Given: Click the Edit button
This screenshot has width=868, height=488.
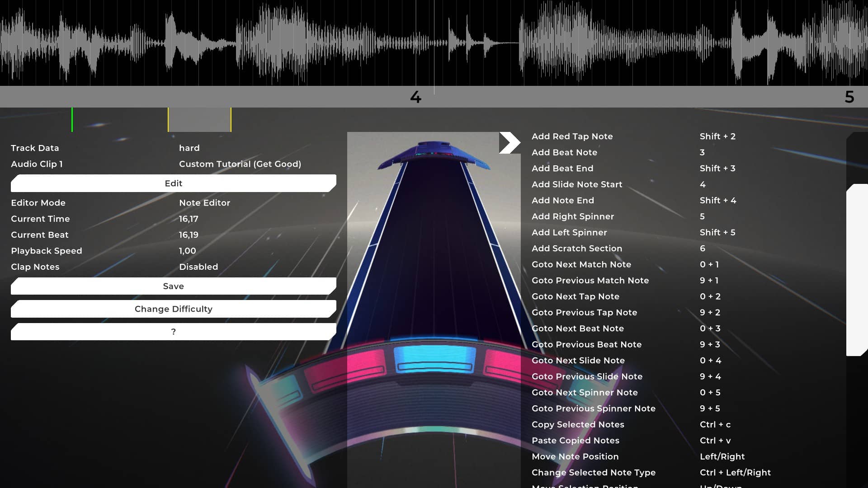Looking at the screenshot, I should 174,183.
